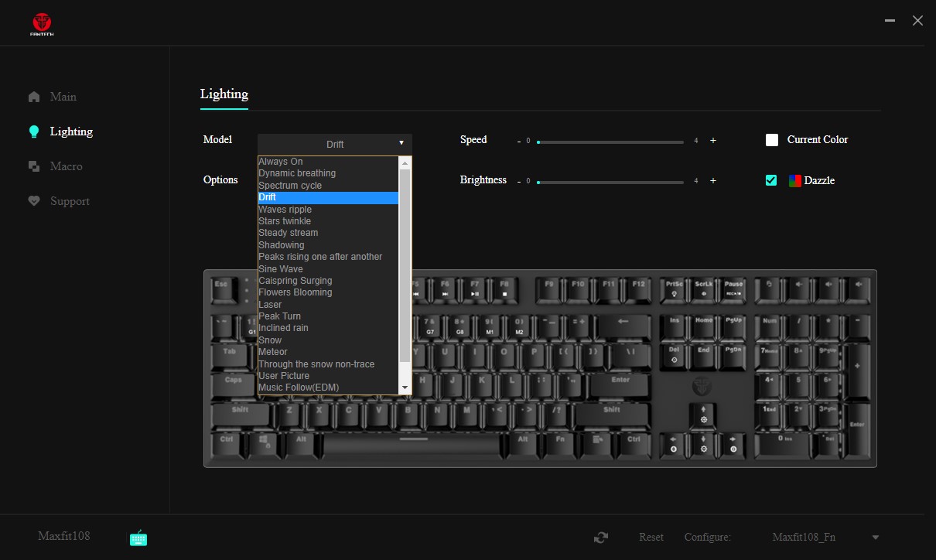936x560 pixels.
Task: Click the refresh sync icon near Reset
Action: coord(600,538)
